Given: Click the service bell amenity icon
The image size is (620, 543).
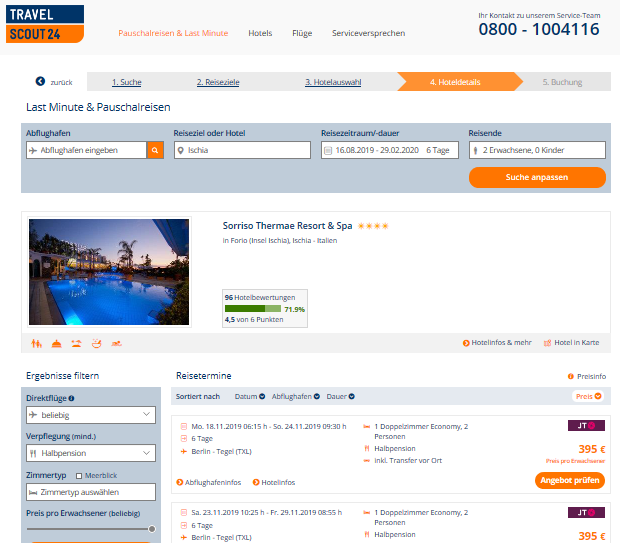Looking at the screenshot, I should pyautogui.click(x=57, y=344).
